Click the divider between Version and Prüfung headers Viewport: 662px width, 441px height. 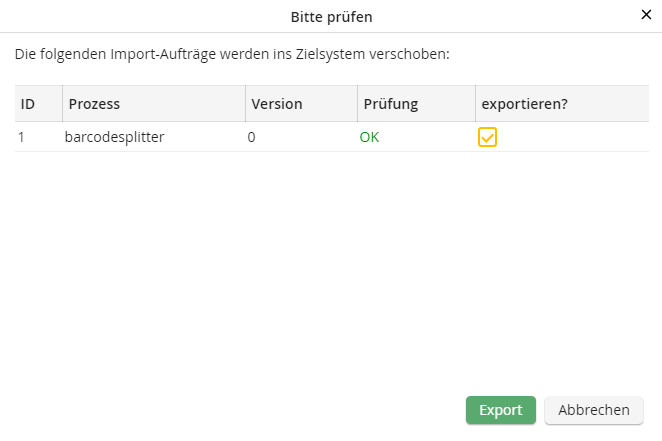pos(357,104)
